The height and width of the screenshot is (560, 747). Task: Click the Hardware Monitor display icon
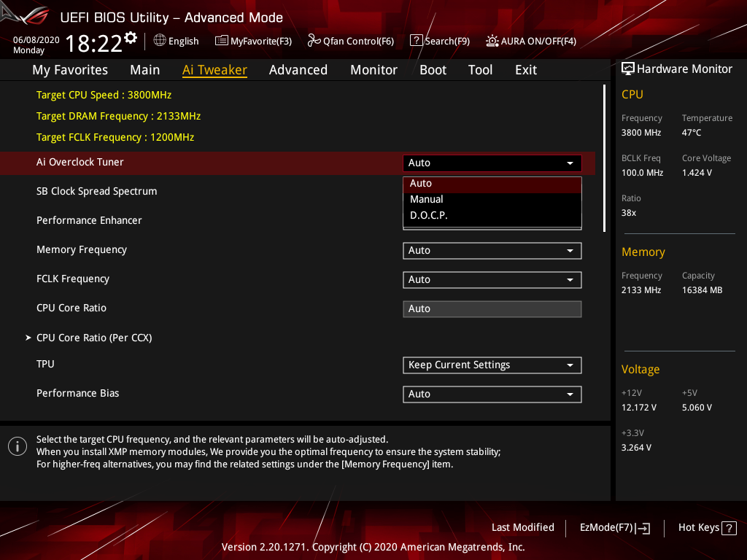tap(628, 69)
